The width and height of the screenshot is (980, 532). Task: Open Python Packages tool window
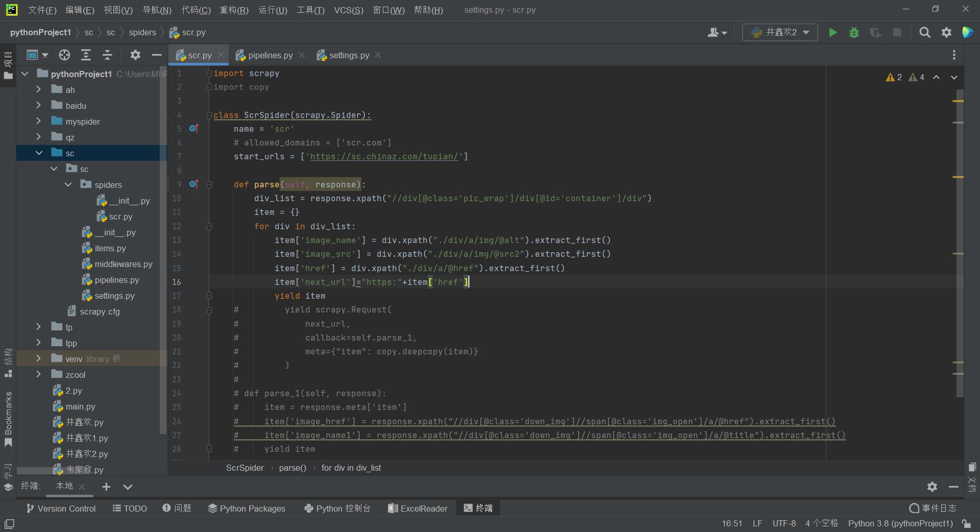[247, 509]
